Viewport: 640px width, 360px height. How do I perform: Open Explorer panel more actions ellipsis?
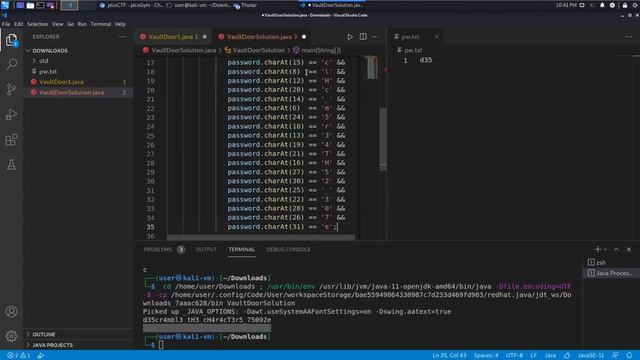click(x=122, y=37)
